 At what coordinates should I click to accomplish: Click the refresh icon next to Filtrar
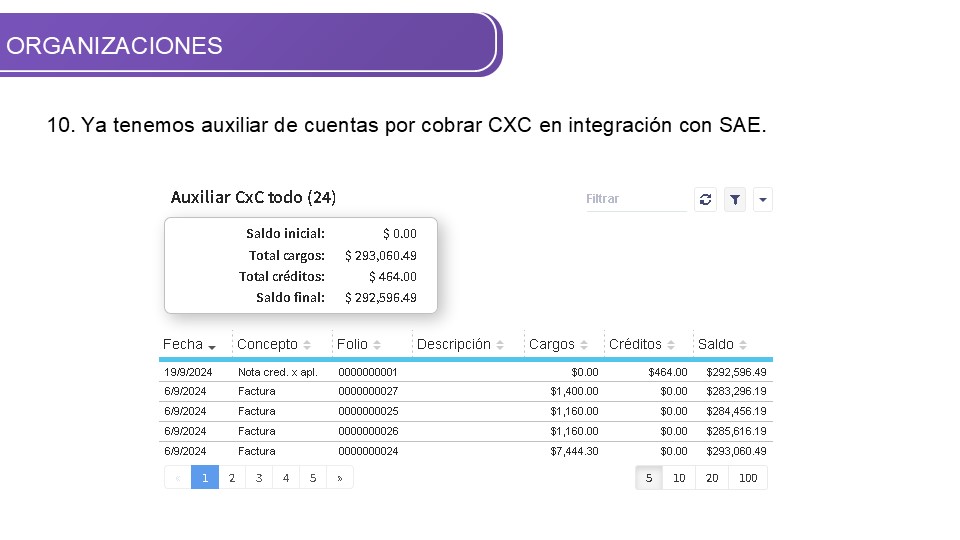[x=705, y=199]
